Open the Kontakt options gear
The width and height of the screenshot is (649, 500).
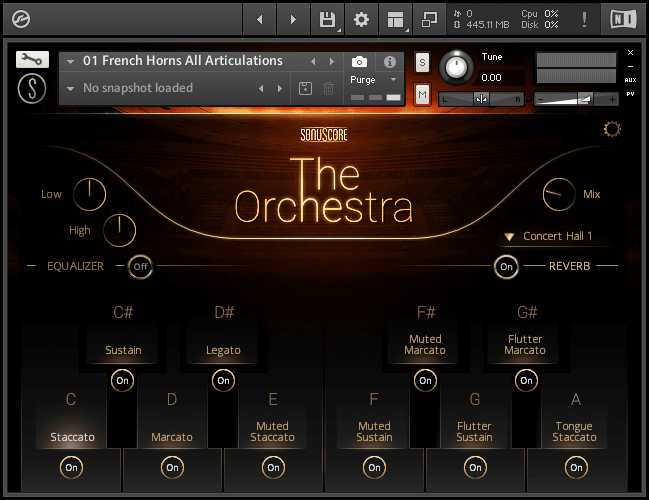(x=361, y=19)
